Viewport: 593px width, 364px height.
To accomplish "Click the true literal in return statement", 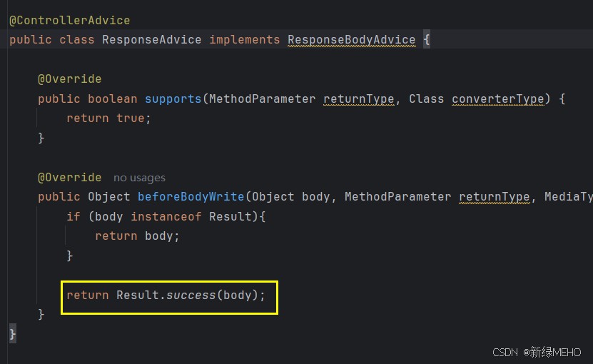I will tap(130, 118).
